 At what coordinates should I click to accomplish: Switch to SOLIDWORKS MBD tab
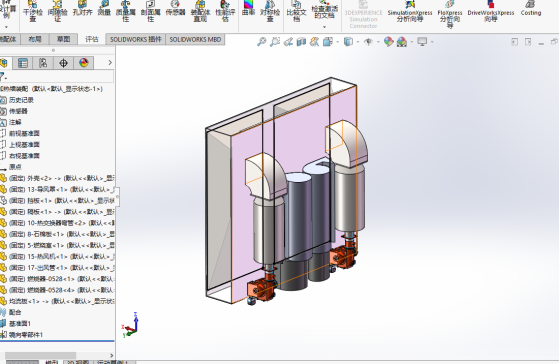[x=195, y=39]
